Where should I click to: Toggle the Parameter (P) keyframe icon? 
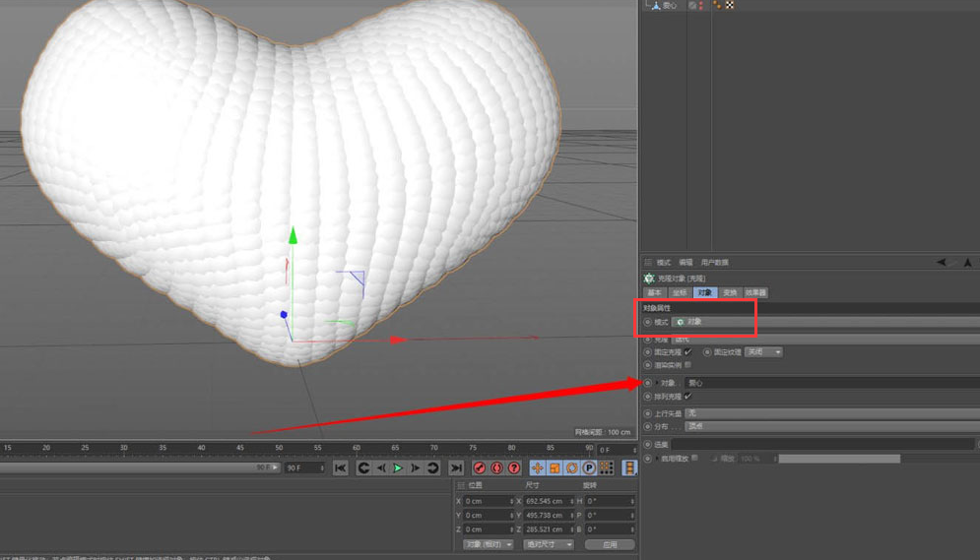tap(588, 468)
